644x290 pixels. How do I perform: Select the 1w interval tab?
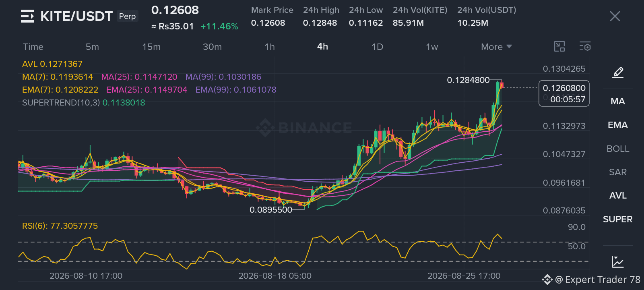[432, 47]
